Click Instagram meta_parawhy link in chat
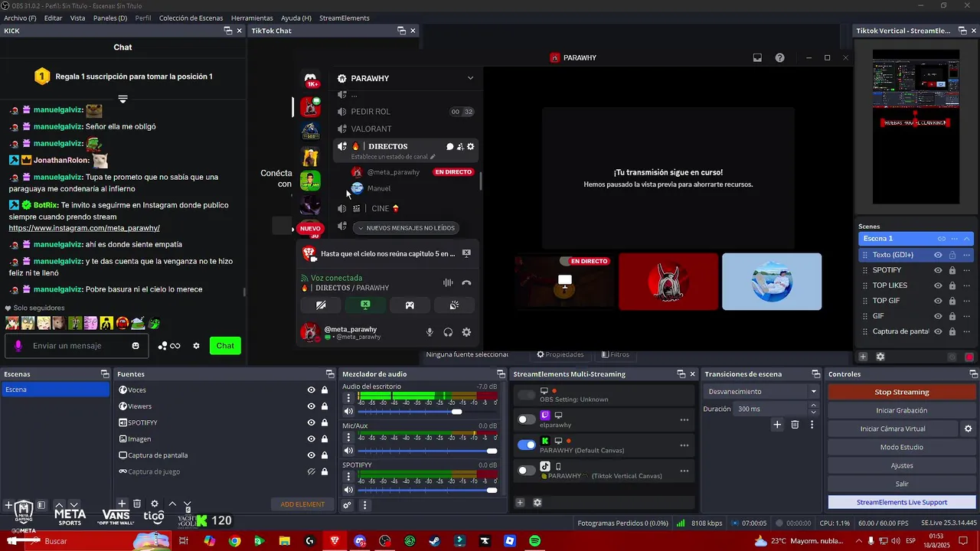 pyautogui.click(x=84, y=228)
